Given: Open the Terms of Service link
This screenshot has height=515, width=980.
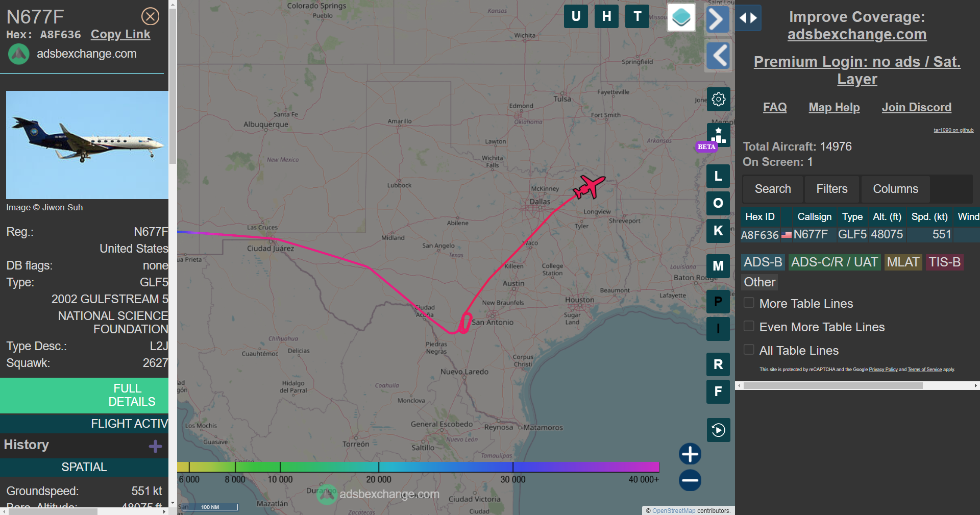Looking at the screenshot, I should (x=924, y=370).
